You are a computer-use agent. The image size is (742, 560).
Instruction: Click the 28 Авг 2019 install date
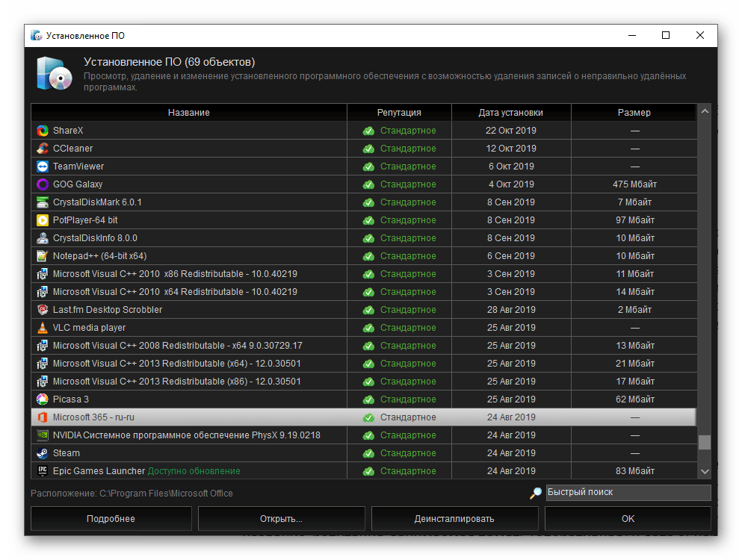[x=512, y=310]
